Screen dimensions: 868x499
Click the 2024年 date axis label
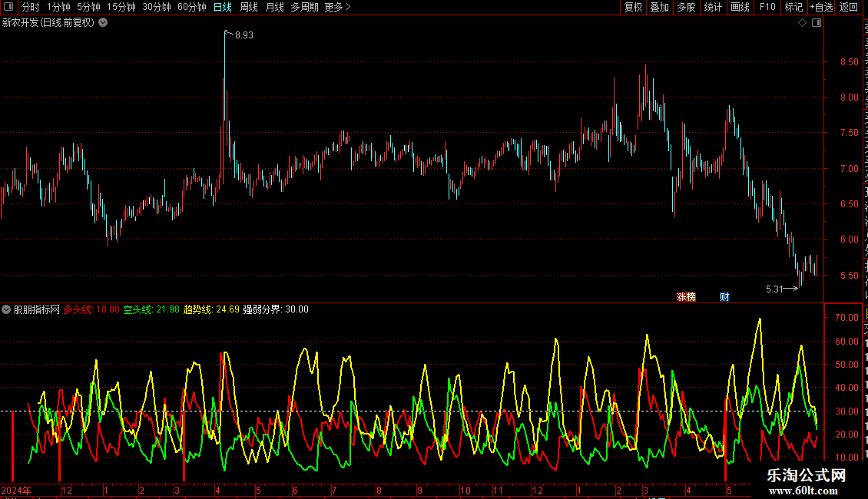[x=16, y=490]
